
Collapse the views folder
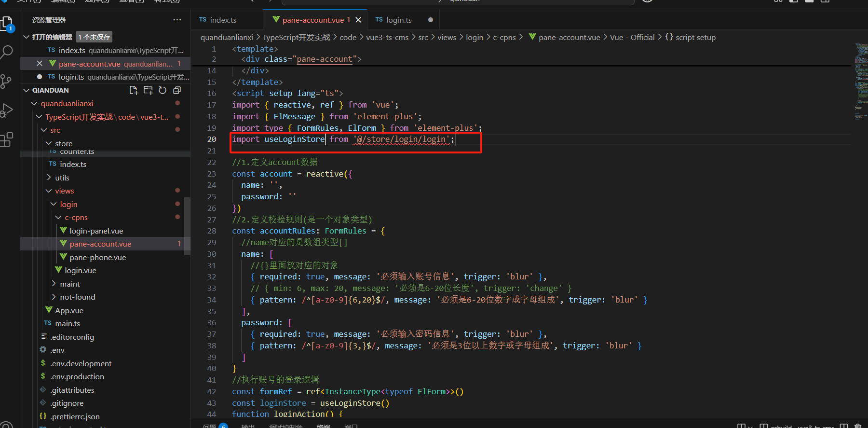point(49,191)
